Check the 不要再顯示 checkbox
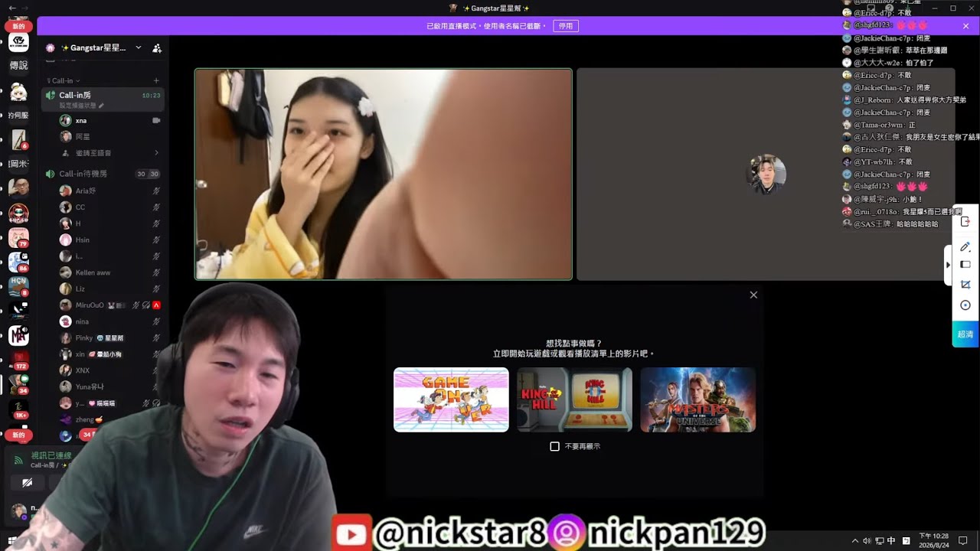980x551 pixels. tap(555, 446)
